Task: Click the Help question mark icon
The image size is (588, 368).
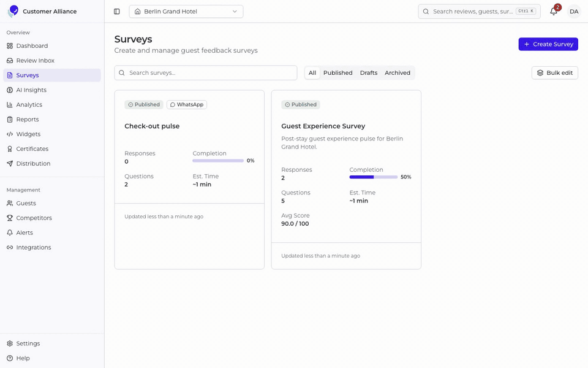Action: (10, 358)
